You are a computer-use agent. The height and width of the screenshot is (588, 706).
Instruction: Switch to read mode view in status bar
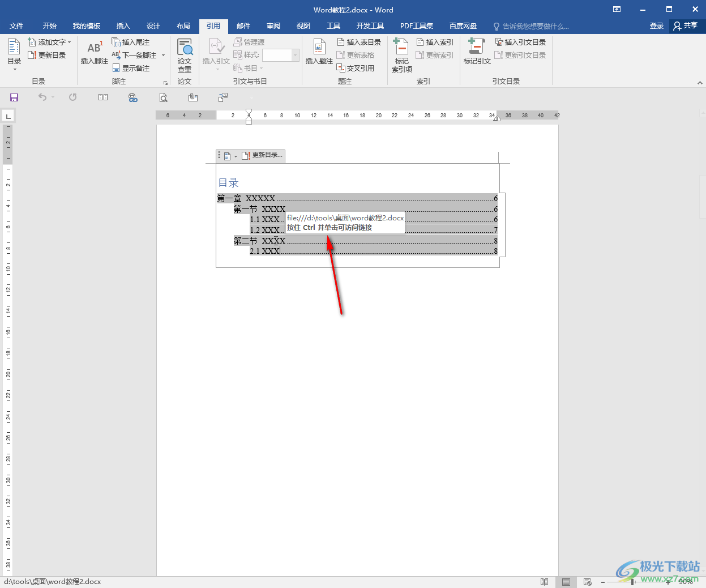coord(544,582)
